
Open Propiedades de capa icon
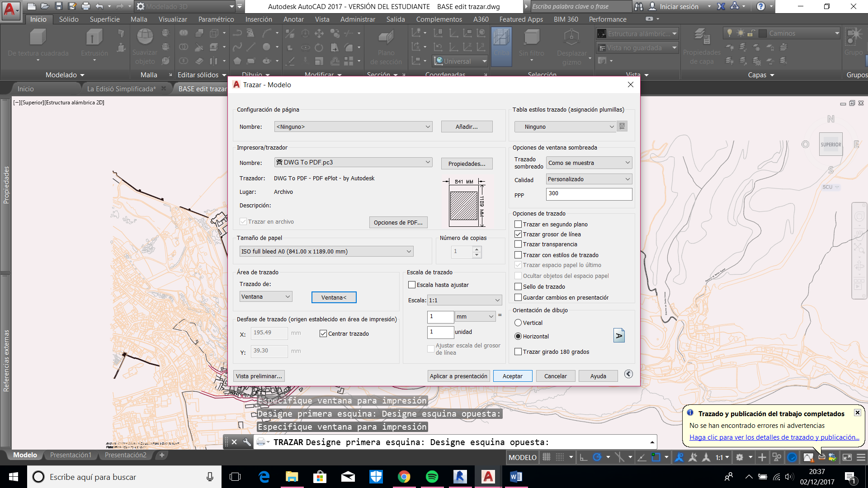pos(702,37)
